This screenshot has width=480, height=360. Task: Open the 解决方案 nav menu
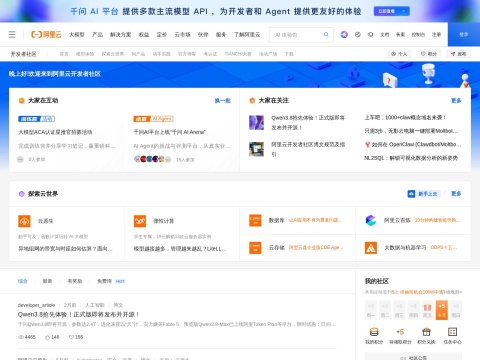pyautogui.click(x=120, y=34)
